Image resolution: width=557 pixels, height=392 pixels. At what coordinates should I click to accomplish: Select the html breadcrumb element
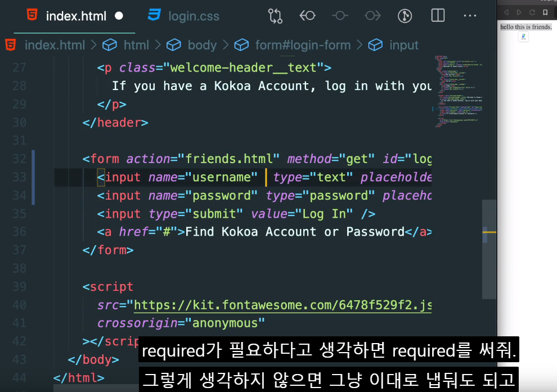136,45
